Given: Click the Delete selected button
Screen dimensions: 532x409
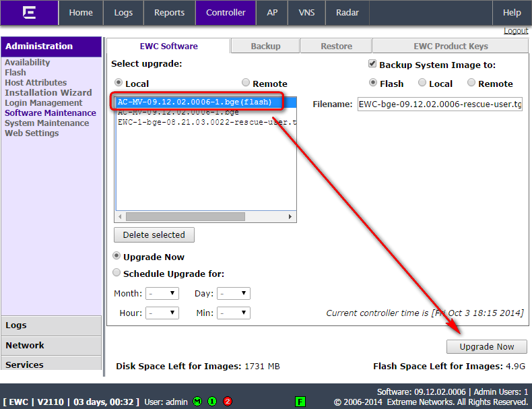Looking at the screenshot, I should pos(154,235).
